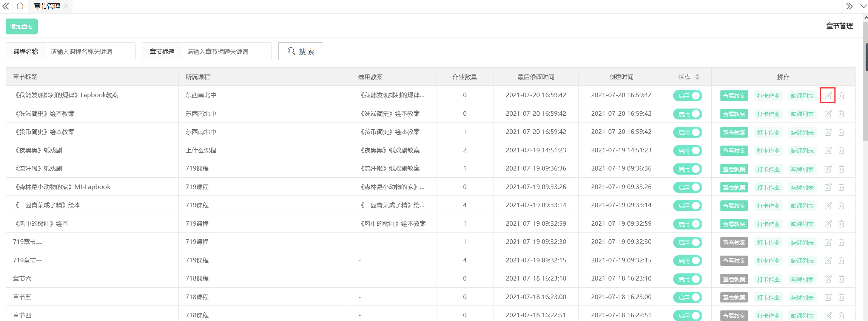868x321 pixels.
Task: Toggle 启用 switch for 《一园青菜成了精》绘本
Action: tap(688, 206)
